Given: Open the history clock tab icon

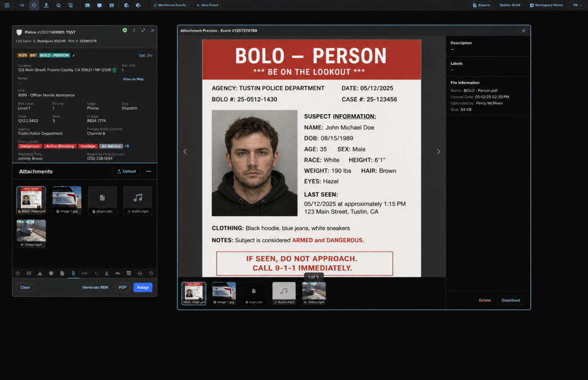Looking at the screenshot, I should pyautogui.click(x=151, y=273).
